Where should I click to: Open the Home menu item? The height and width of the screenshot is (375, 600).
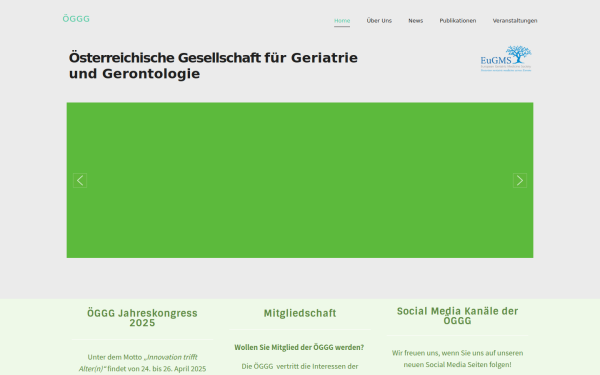pos(342,21)
